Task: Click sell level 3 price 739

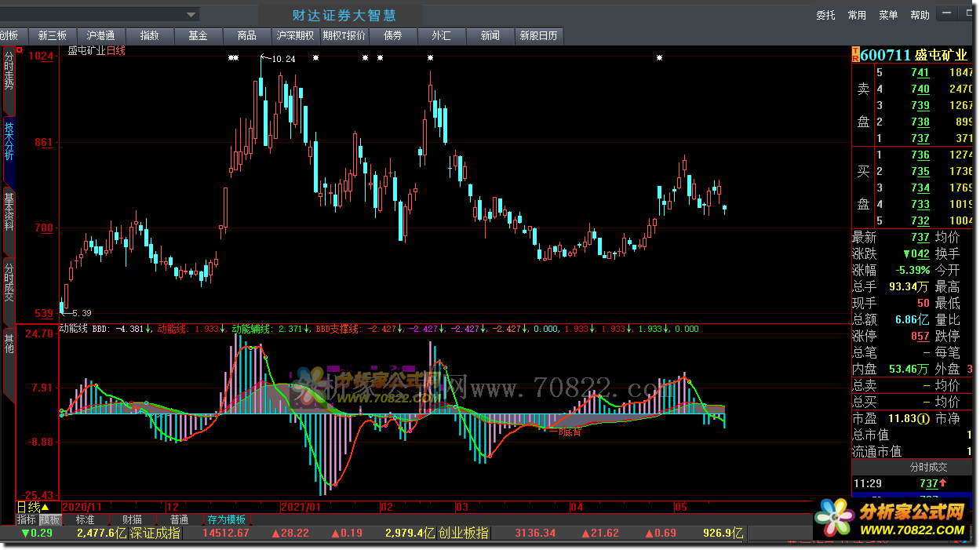Action: [920, 105]
